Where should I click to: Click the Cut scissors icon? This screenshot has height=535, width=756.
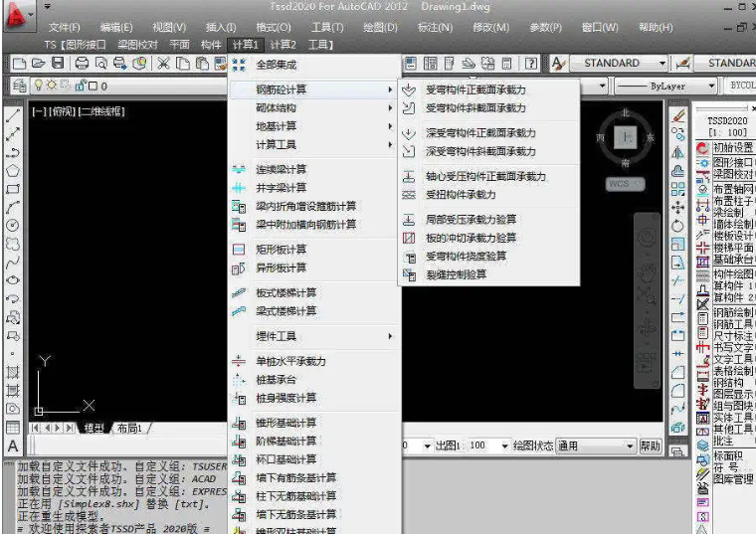tap(163, 63)
